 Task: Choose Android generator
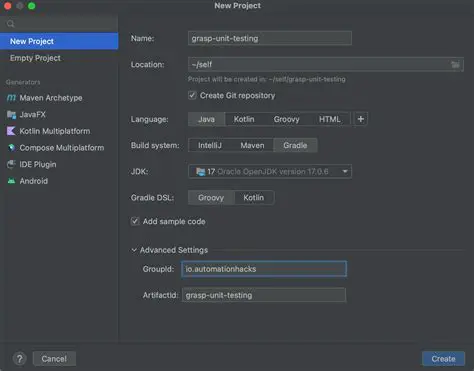tap(59, 181)
